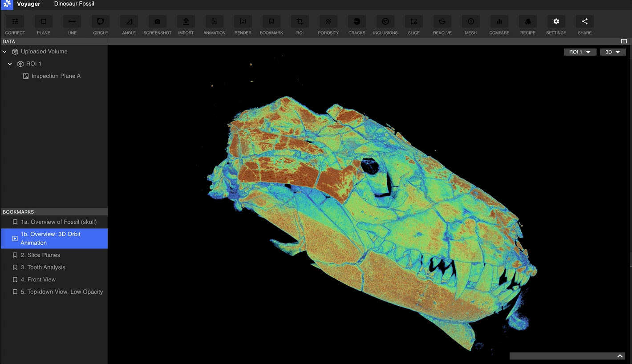Click the ROI crop tool

(x=300, y=21)
